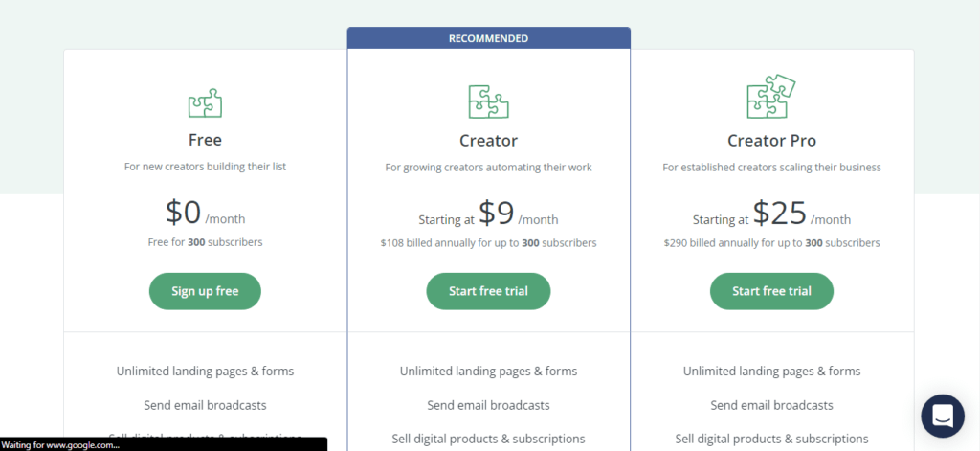Image resolution: width=980 pixels, height=451 pixels.
Task: Click 'Free for 300 subscribers' text
Action: pos(205,242)
